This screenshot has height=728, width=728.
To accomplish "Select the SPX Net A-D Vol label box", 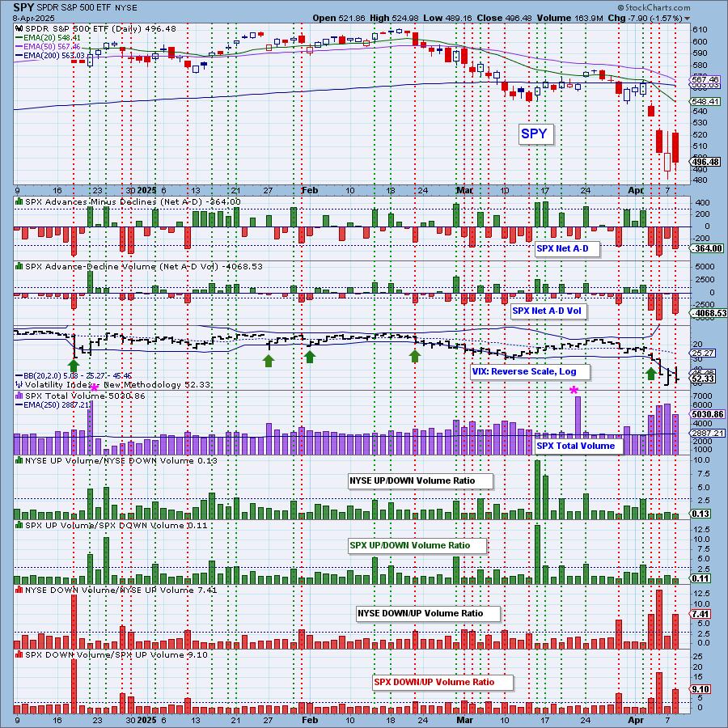I will click(548, 311).
